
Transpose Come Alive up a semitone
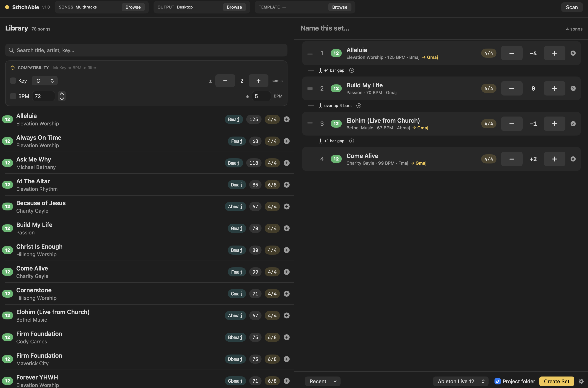(554, 159)
